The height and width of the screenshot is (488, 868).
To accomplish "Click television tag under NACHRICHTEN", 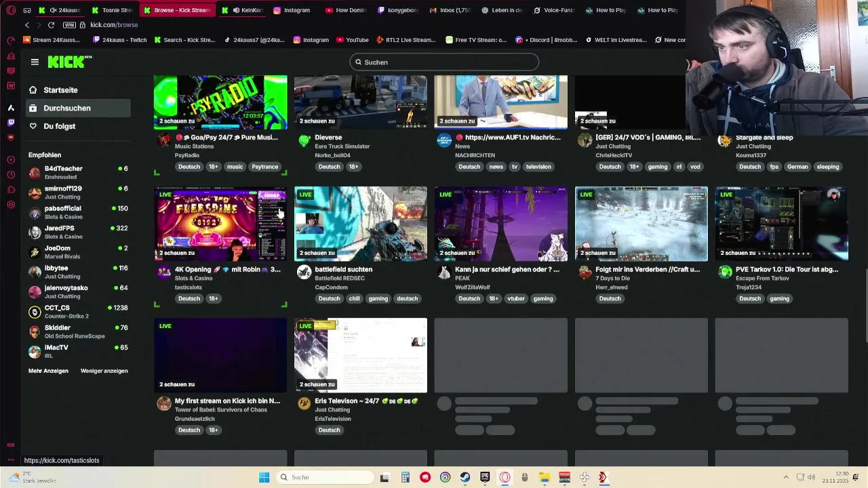I will (x=538, y=167).
